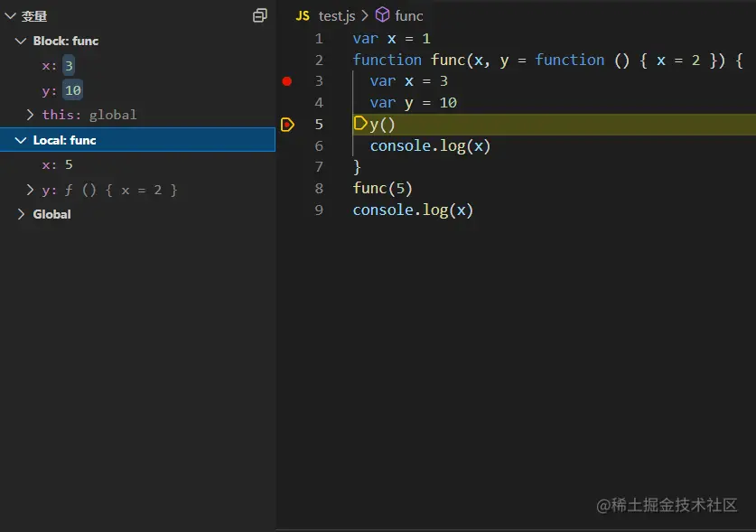Collapse the Block: func scope
Viewport: 756px width, 532px height.
click(x=21, y=41)
